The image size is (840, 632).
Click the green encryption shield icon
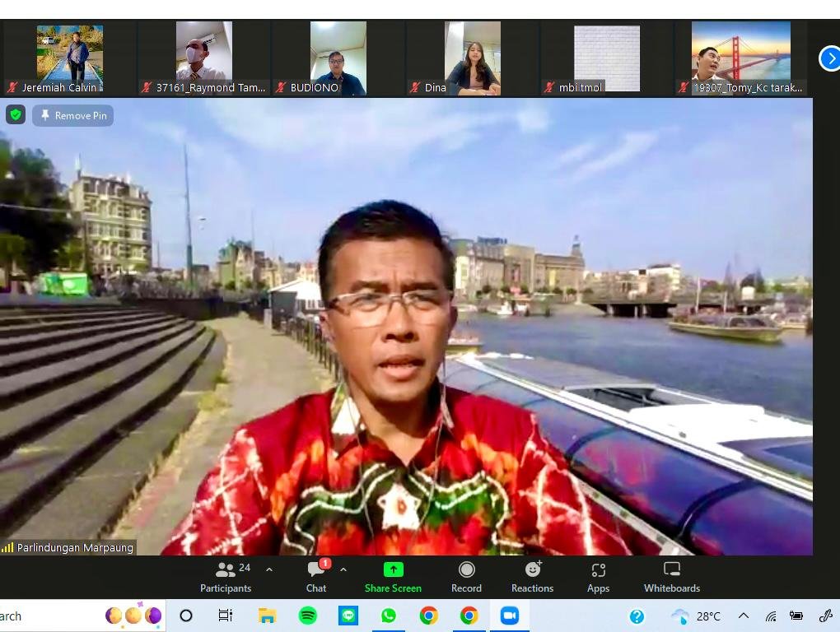coord(16,115)
